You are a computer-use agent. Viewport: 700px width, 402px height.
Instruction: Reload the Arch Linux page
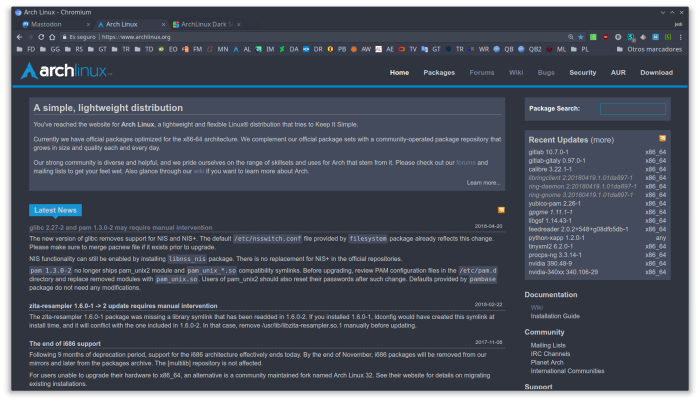[x=41, y=37]
